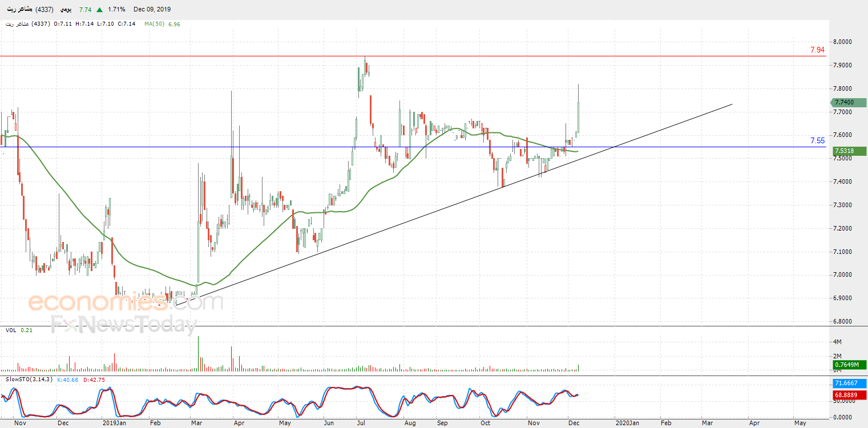Click the C:7.14 close price value

tap(126, 24)
